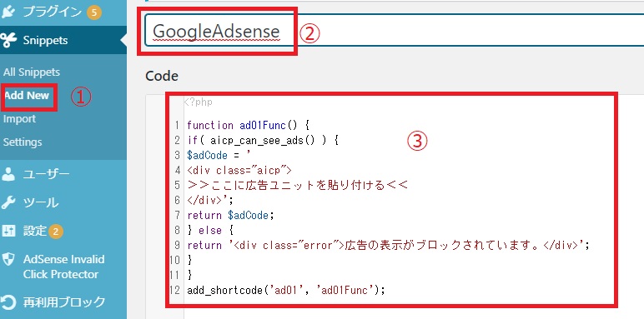This screenshot has width=644, height=319.
Task: Select Add New under Snippets
Action: [x=27, y=96]
